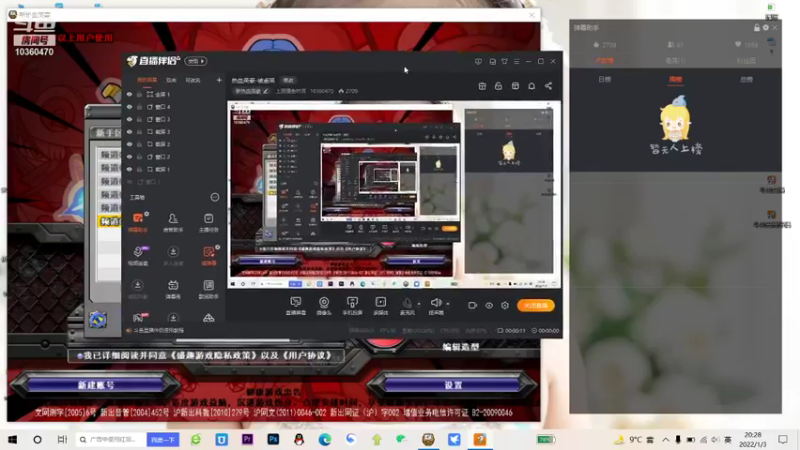
Task: Toggle the lock icon in 弹幕助手 window header
Action: (x=757, y=28)
